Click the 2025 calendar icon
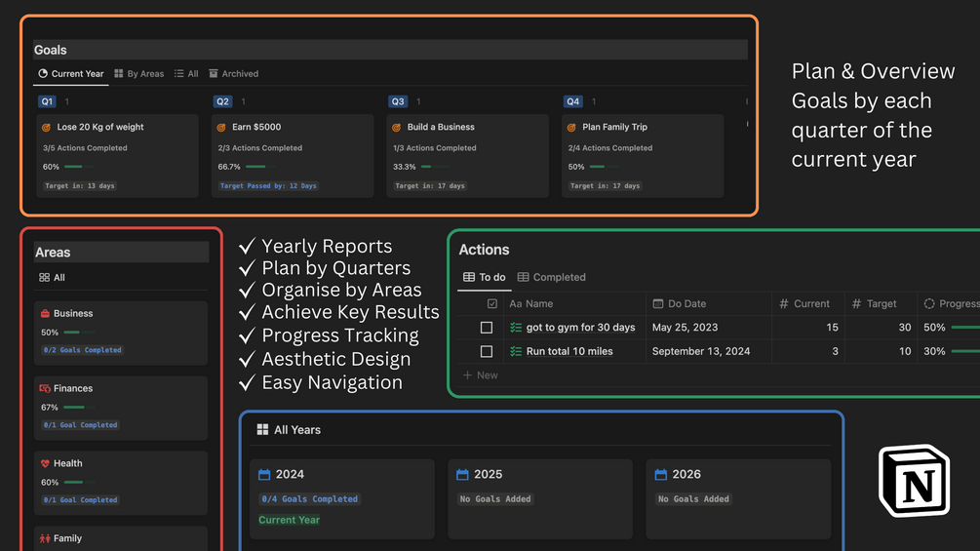This screenshot has height=551, width=980. pyautogui.click(x=462, y=475)
